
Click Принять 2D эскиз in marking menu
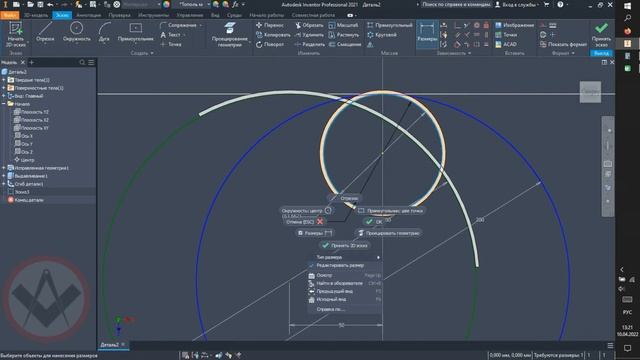click(345, 245)
